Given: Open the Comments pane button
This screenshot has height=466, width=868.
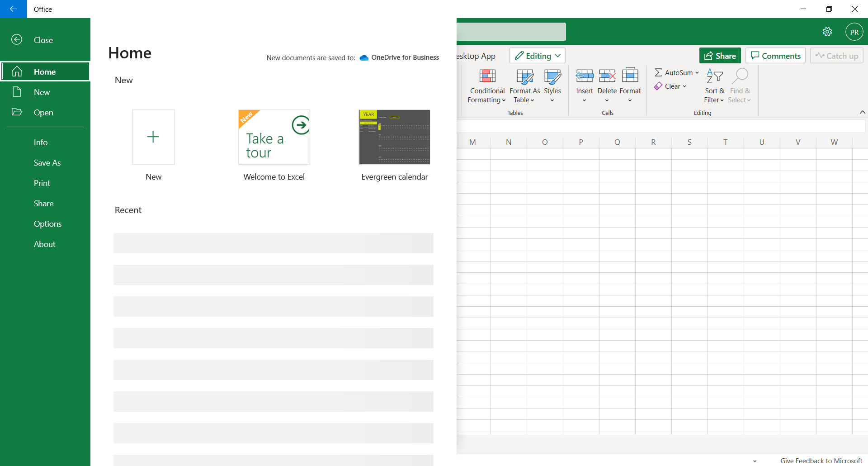Looking at the screenshot, I should tap(775, 56).
